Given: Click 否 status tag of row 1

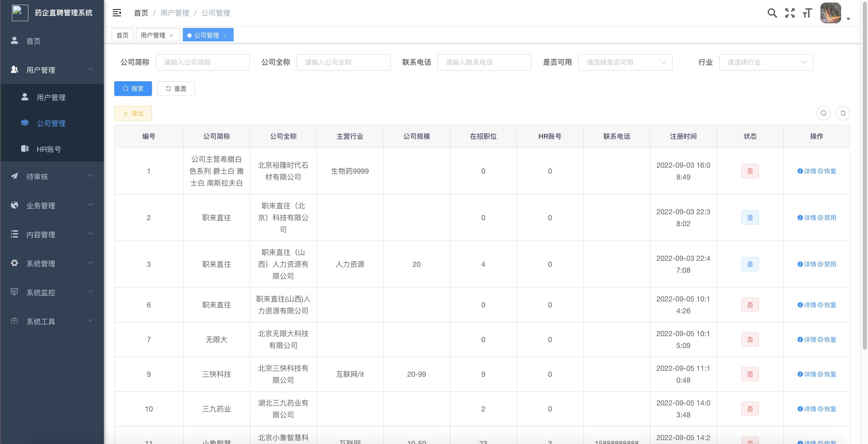Looking at the screenshot, I should (x=750, y=171).
